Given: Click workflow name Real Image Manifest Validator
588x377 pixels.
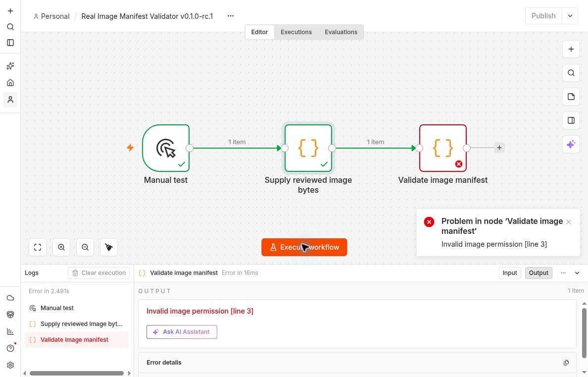Looking at the screenshot, I should coord(147,16).
